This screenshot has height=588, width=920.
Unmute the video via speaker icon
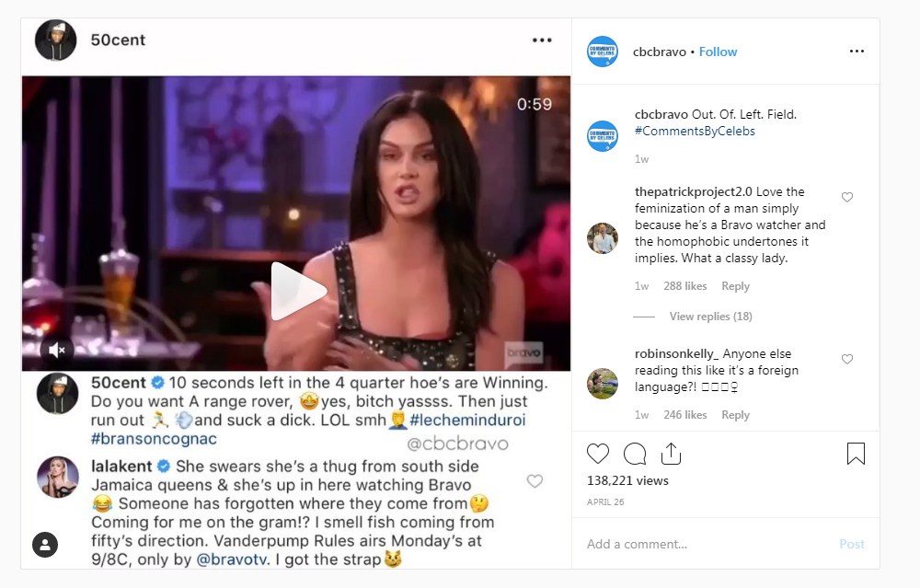click(57, 351)
